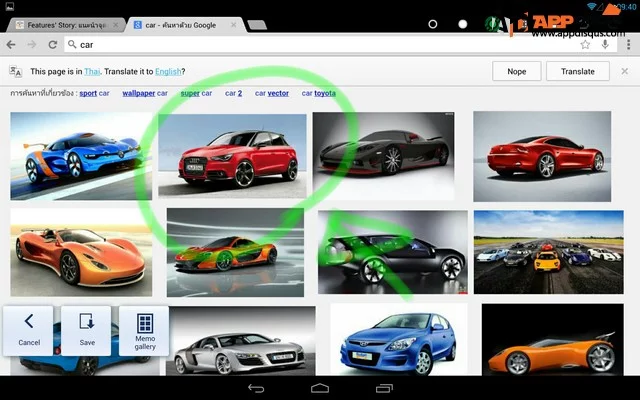Open the sport car related search
This screenshot has width=640, height=400.
[94, 93]
